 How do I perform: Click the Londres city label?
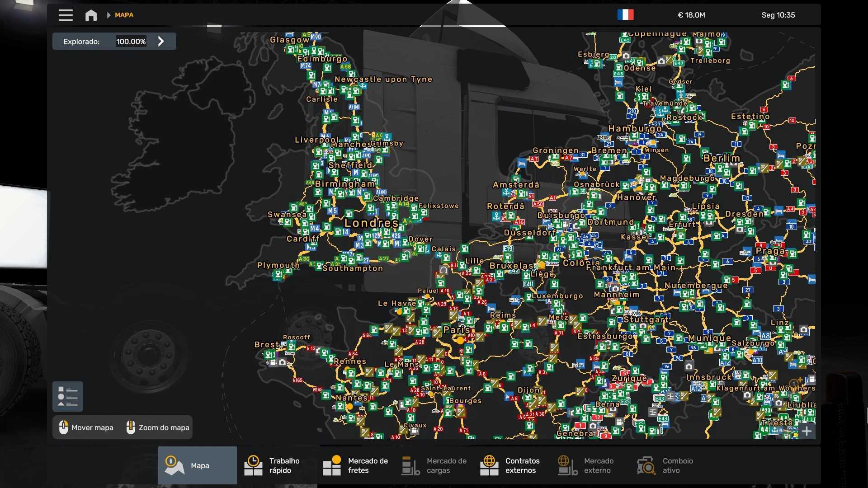click(371, 223)
